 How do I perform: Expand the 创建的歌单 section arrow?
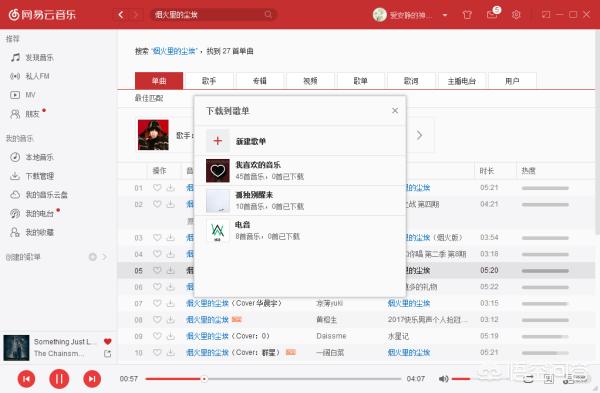pyautogui.click(x=104, y=257)
